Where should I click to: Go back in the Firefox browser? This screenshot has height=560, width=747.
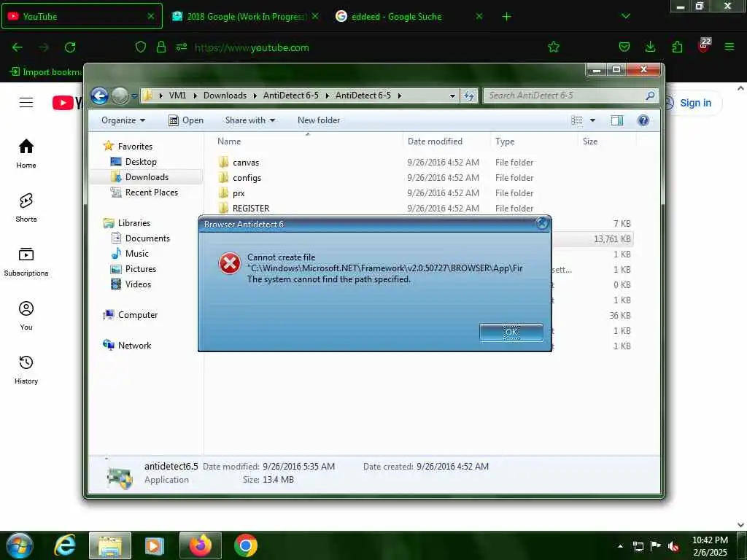[x=18, y=47]
